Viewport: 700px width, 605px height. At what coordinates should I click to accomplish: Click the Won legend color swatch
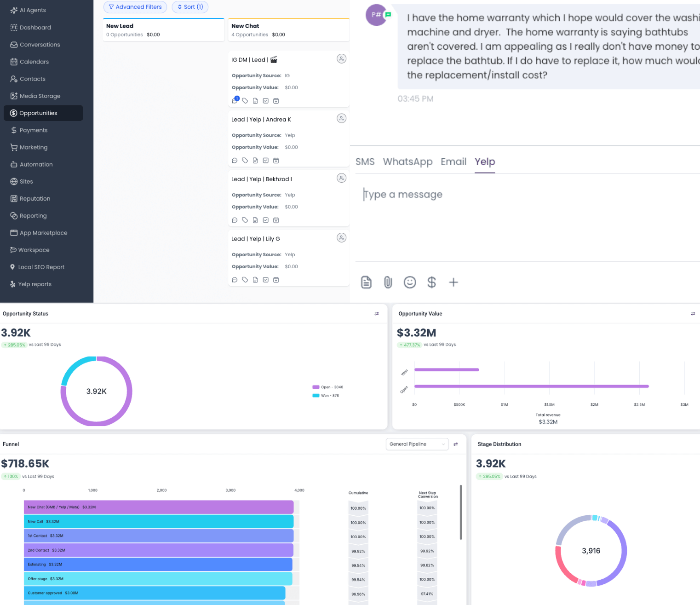(316, 396)
